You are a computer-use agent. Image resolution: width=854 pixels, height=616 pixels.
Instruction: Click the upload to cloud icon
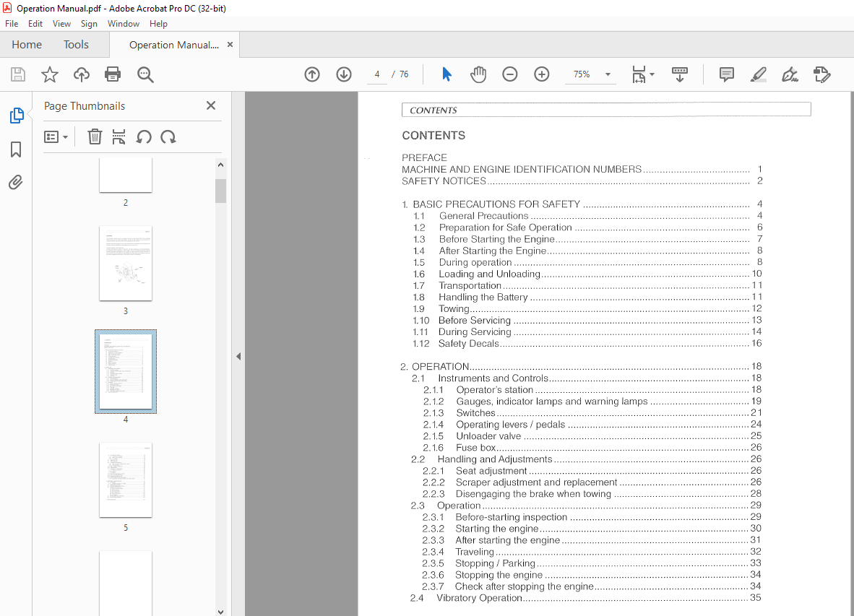click(82, 74)
